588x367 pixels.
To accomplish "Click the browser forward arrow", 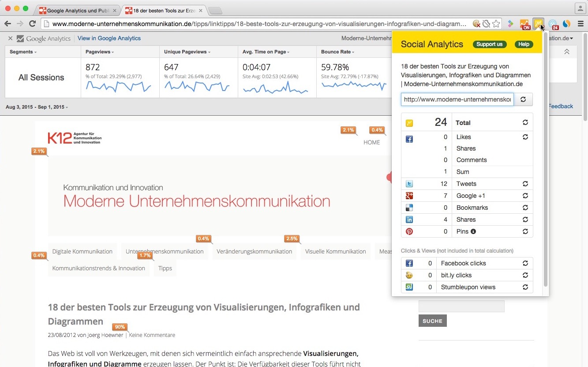I will [20, 24].
